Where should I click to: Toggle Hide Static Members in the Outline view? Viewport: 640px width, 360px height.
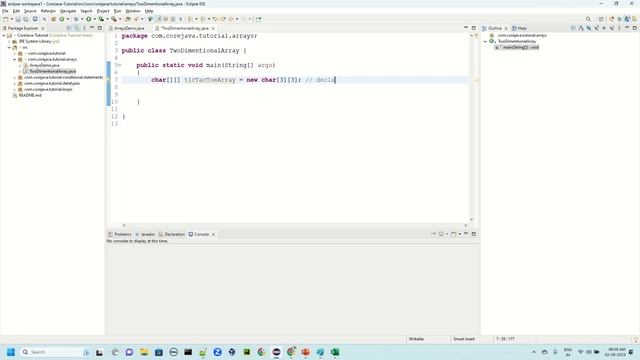(x=596, y=28)
